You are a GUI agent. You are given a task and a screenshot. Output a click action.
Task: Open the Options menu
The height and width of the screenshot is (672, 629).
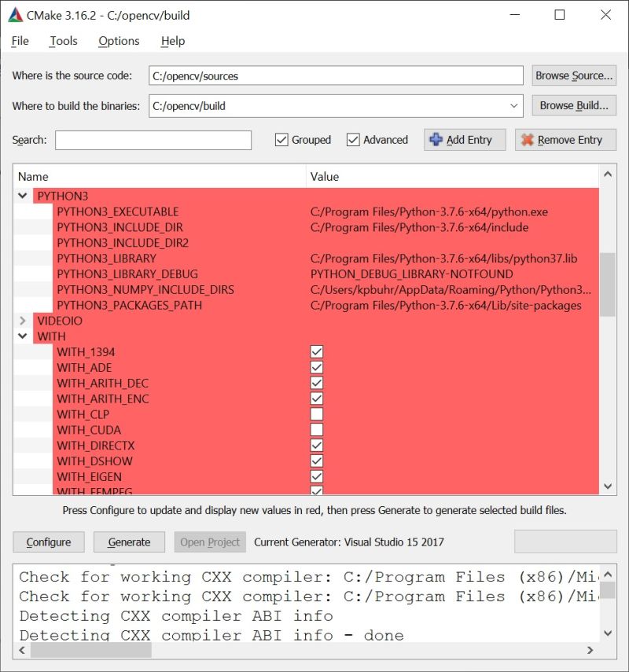(118, 41)
